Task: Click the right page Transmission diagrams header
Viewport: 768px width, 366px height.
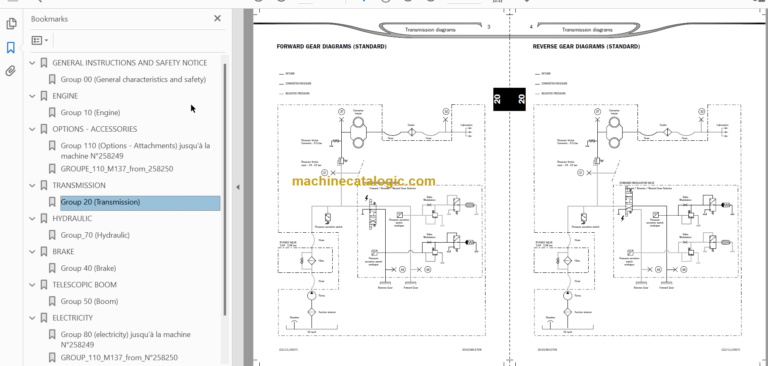Action: pos(587,29)
